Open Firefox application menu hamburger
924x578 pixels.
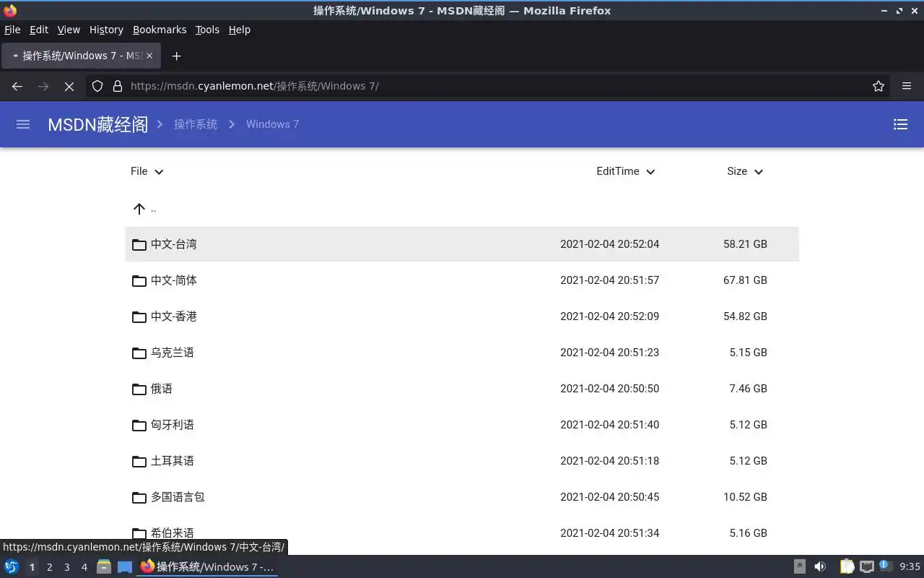(907, 86)
